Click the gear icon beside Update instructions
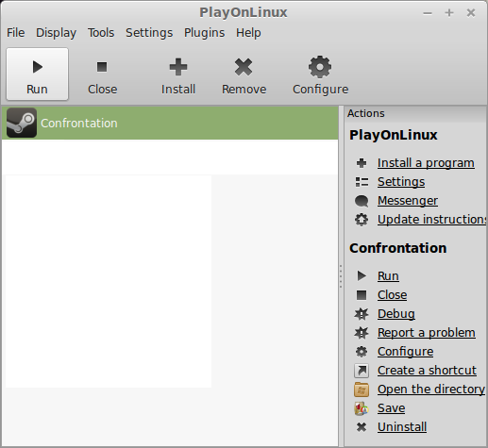 362,220
